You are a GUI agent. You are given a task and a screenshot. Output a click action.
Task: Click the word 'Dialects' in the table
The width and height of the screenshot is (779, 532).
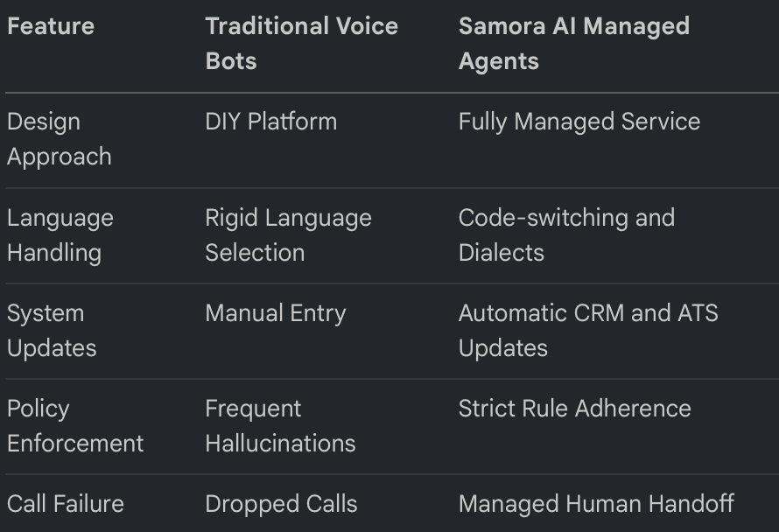coord(501,253)
